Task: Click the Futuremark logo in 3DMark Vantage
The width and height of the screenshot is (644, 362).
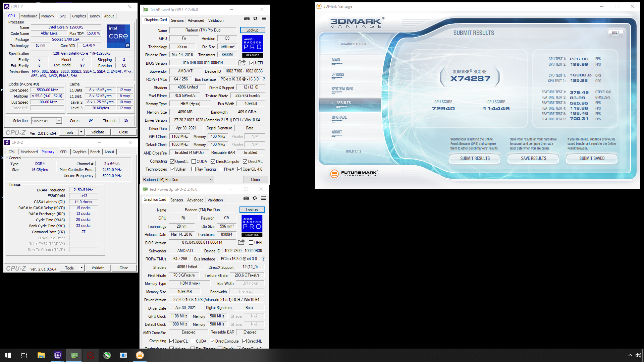Action: [354, 174]
